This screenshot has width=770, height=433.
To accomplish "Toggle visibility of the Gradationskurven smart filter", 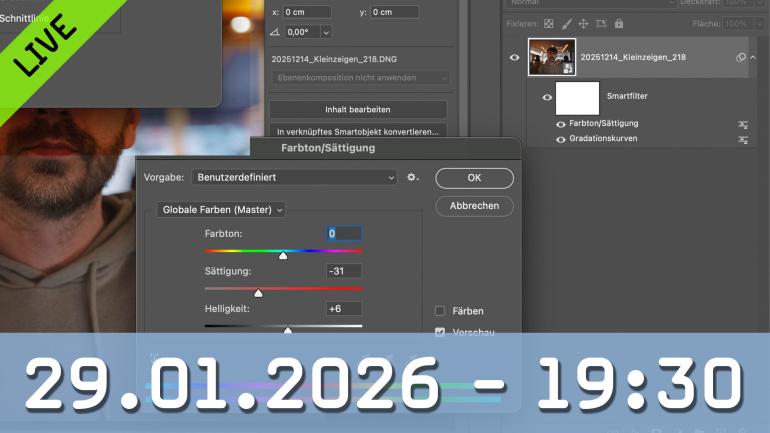I will click(x=560, y=139).
